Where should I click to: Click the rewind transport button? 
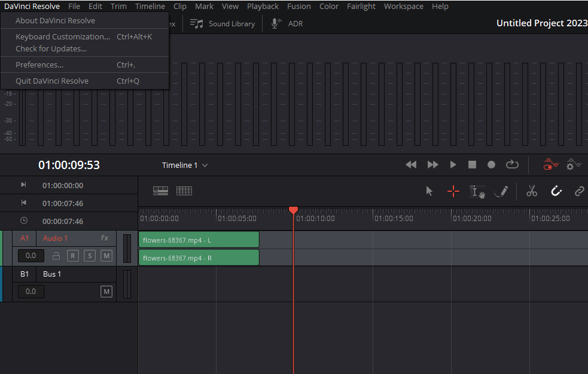click(411, 165)
